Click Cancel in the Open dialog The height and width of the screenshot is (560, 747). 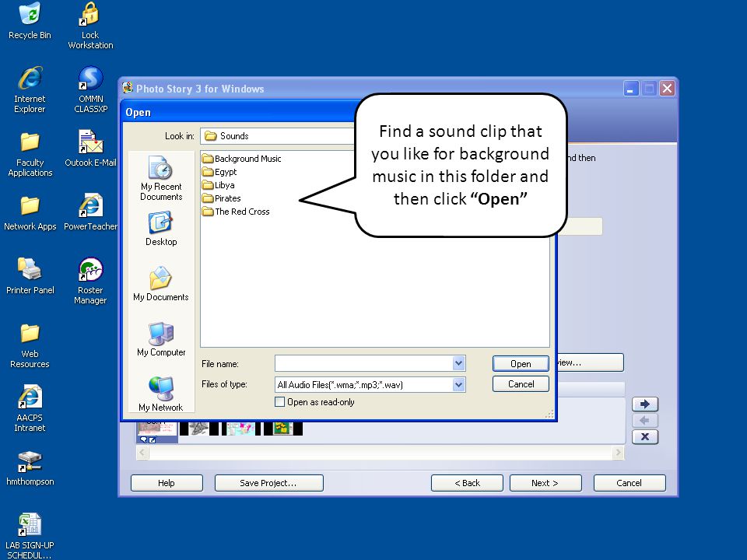(521, 384)
